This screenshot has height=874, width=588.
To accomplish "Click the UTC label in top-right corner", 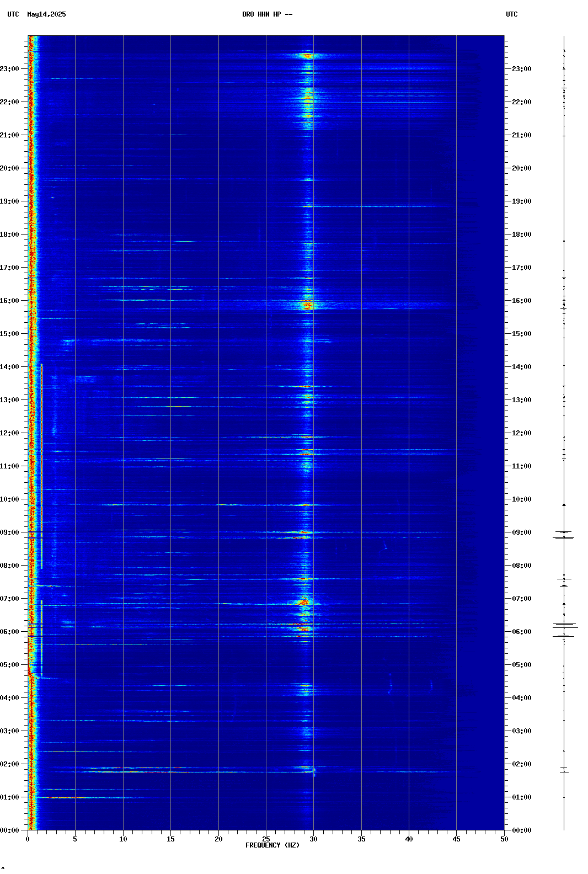I will [x=511, y=14].
